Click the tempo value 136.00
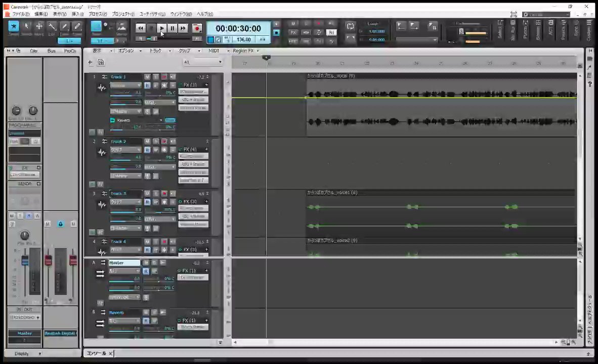Screen dimensions: 598x364 coord(244,39)
